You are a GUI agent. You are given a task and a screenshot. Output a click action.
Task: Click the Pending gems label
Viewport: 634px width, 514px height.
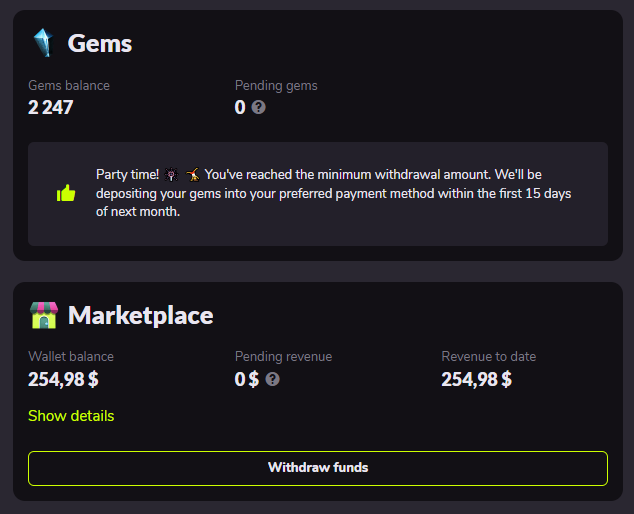276,86
